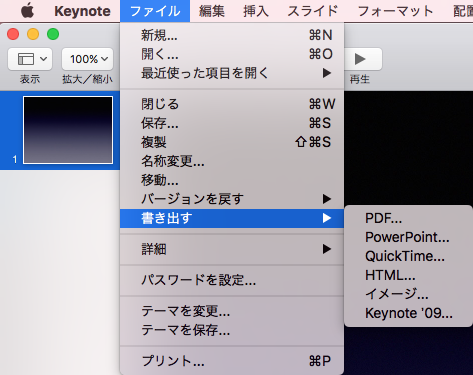This screenshot has width=473, height=375.
Task: Click the 再生 play button
Action: click(x=363, y=59)
